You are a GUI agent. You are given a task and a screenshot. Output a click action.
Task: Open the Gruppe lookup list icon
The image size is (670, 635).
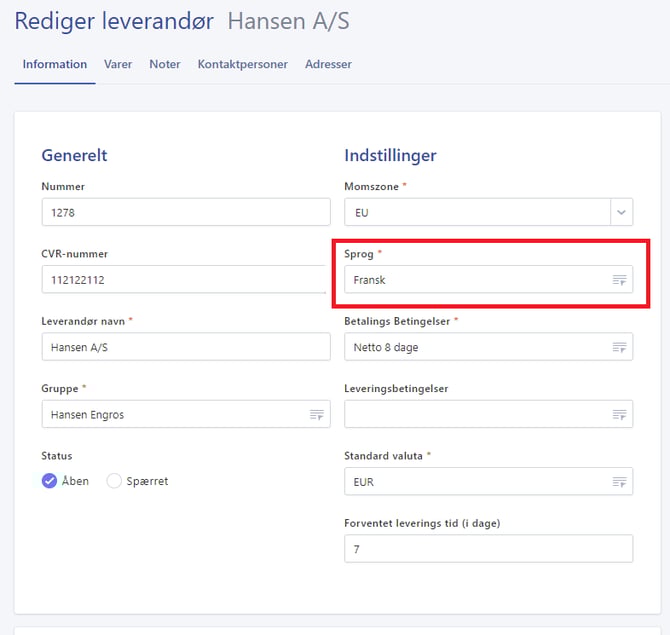click(316, 415)
